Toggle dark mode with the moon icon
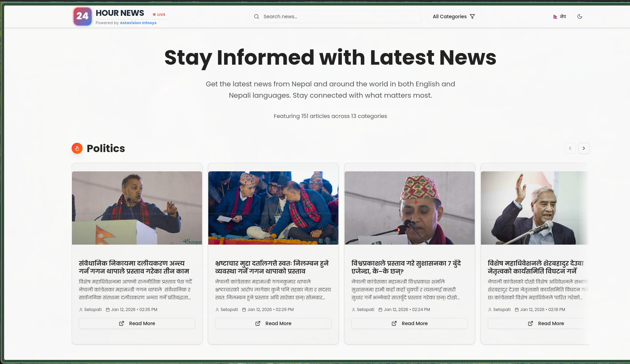This screenshot has height=364, width=630. click(x=580, y=16)
